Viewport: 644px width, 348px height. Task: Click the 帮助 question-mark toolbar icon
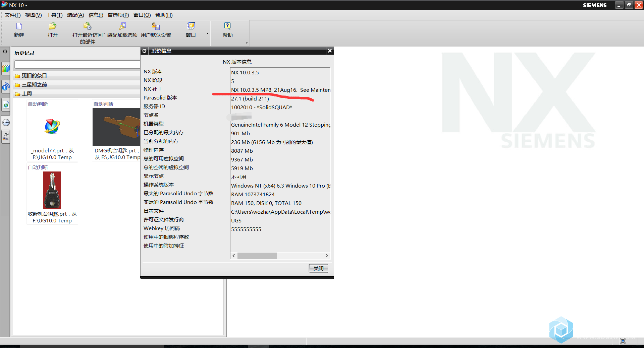coord(227,26)
